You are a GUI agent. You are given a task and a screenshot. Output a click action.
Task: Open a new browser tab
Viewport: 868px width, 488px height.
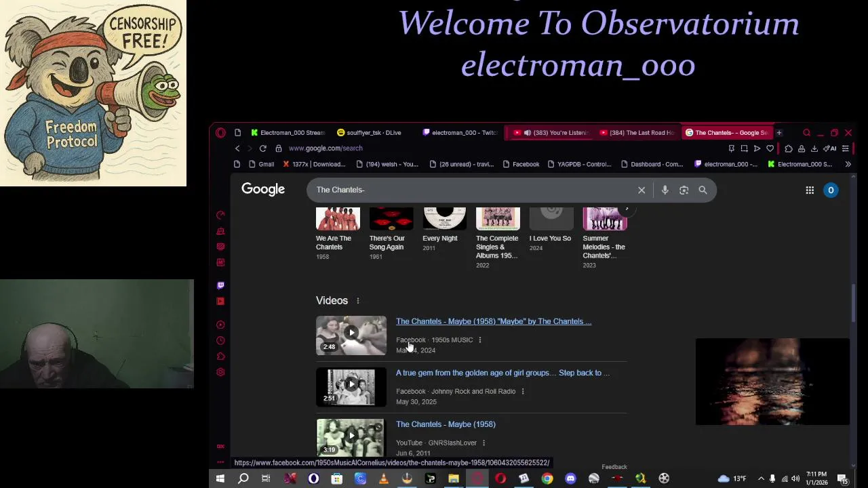779,133
